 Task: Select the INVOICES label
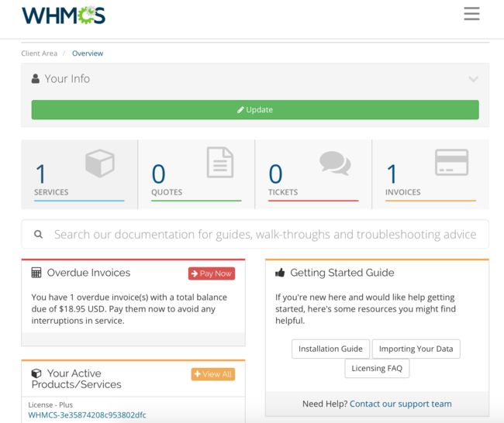tap(402, 192)
